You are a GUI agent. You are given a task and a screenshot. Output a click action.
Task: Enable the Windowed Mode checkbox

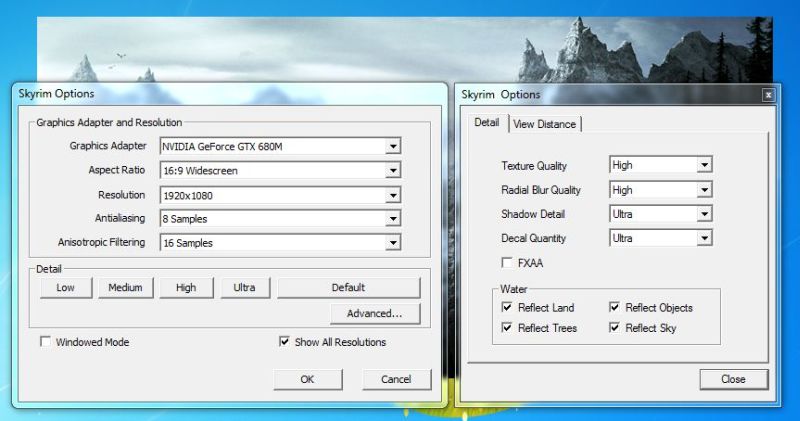(x=46, y=342)
